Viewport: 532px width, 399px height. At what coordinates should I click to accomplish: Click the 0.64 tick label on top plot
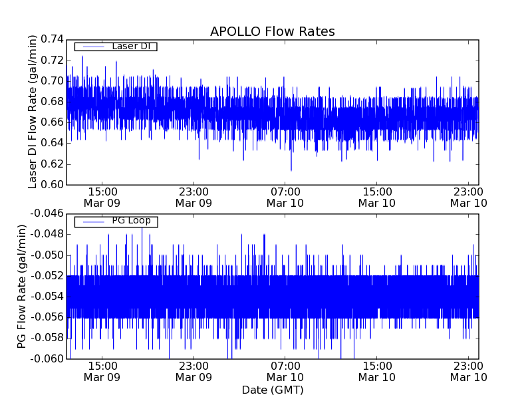pos(53,143)
